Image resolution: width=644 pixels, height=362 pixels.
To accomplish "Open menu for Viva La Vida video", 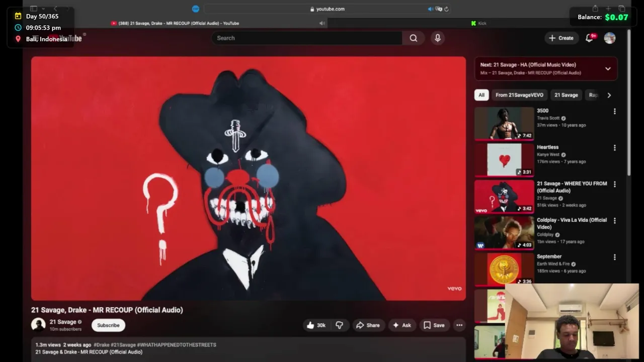I will coord(614,221).
